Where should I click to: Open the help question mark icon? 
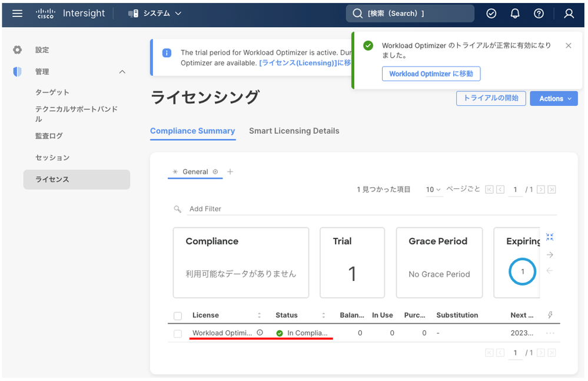click(539, 14)
